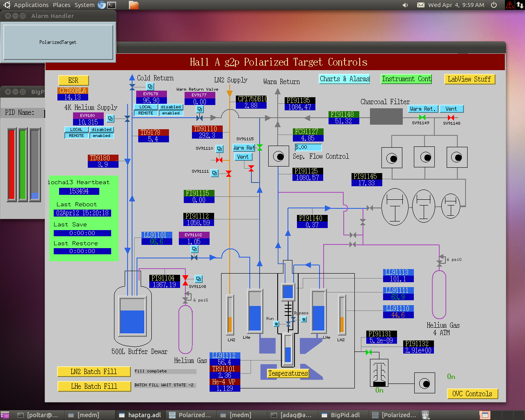Set EV9180 valve to LOCAL
525x420 pixels.
click(x=76, y=130)
